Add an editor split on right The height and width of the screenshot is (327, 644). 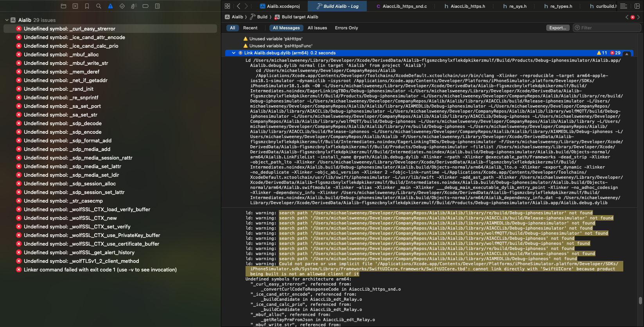[637, 6]
